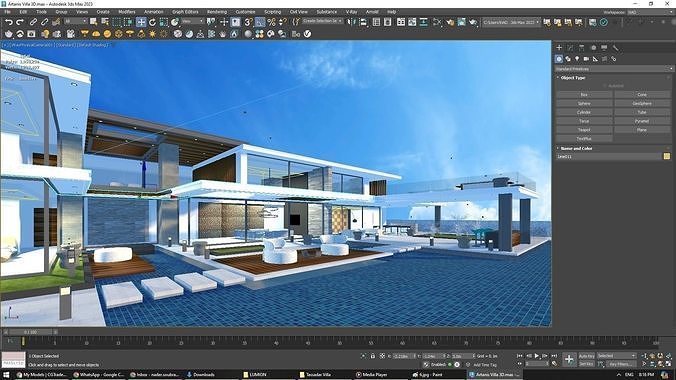Click the V-Ray logo icon in second toolbar row
676x380 pixels.
click(307, 34)
